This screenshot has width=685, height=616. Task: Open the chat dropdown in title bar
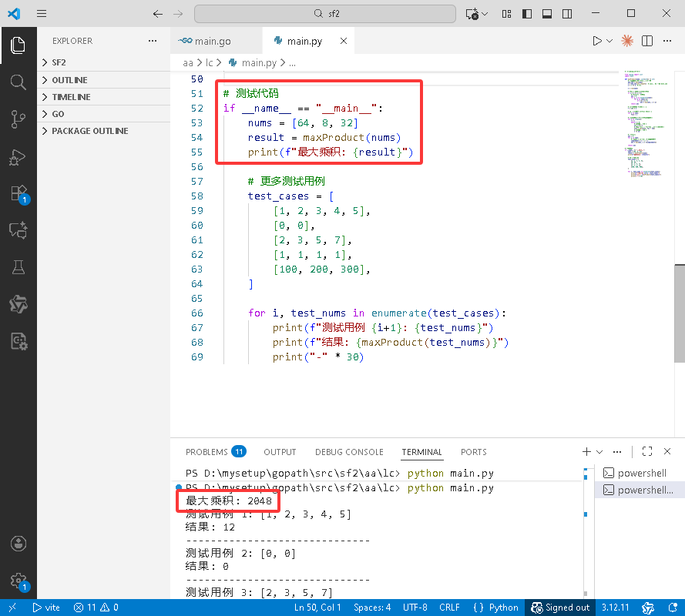[485, 14]
